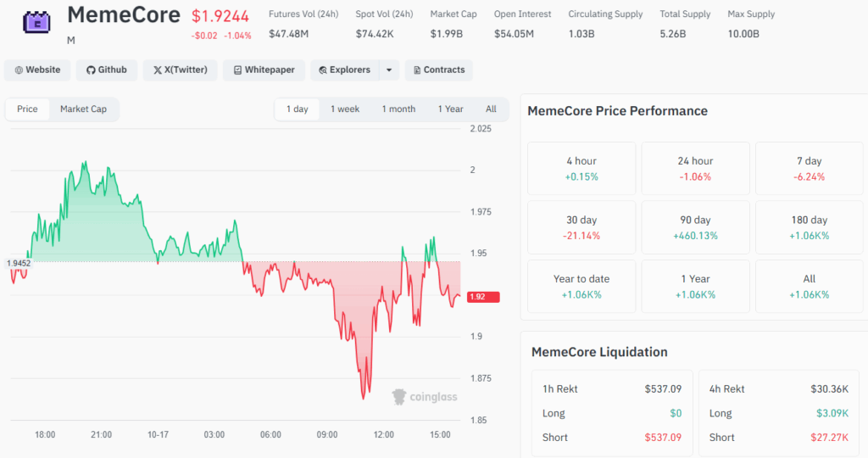Screen dimensions: 868x458
Task: Click the coinglass watermark logo
Action: click(x=425, y=397)
